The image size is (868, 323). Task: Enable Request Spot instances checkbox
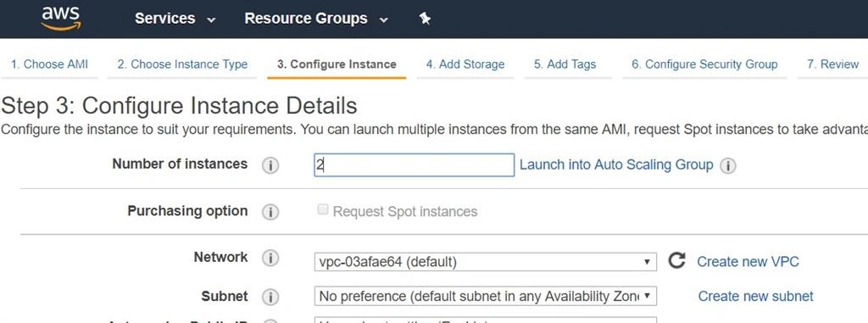click(323, 209)
